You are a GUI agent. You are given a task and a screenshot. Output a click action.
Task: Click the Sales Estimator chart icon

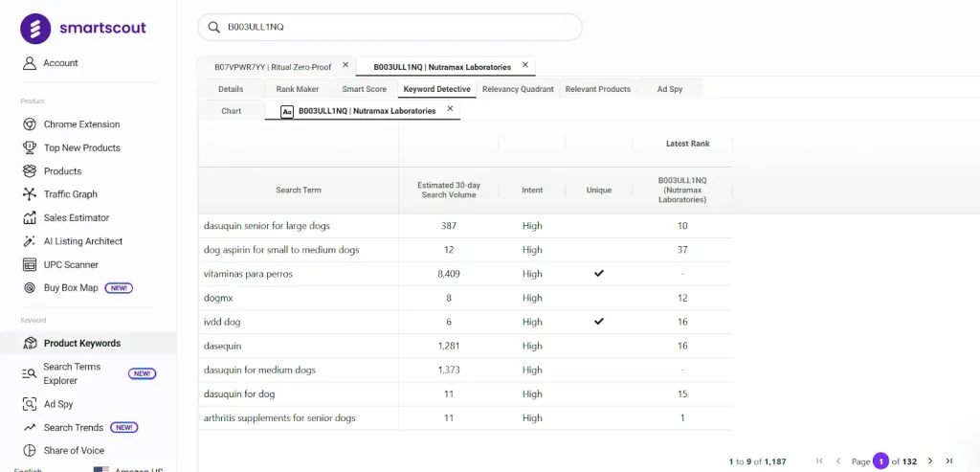(29, 217)
